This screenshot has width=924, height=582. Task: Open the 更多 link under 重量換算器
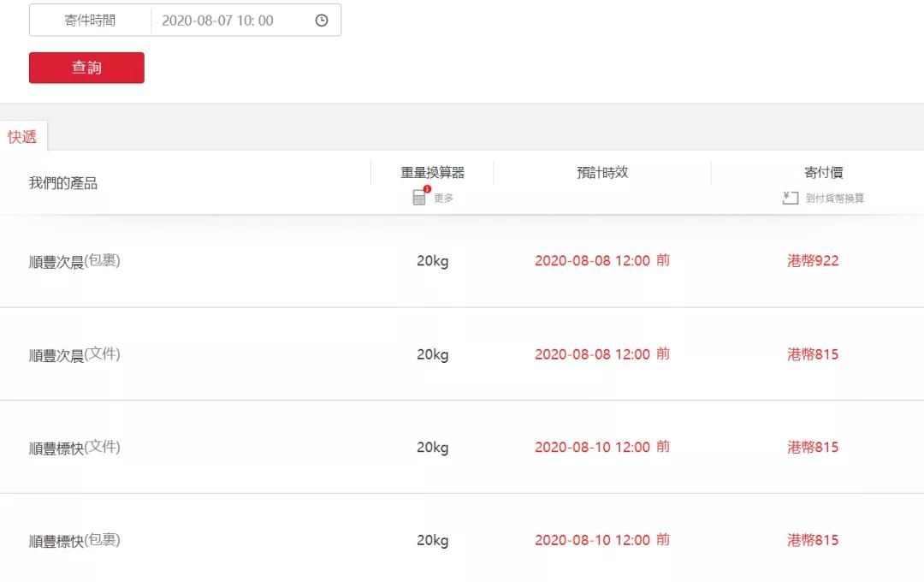443,199
